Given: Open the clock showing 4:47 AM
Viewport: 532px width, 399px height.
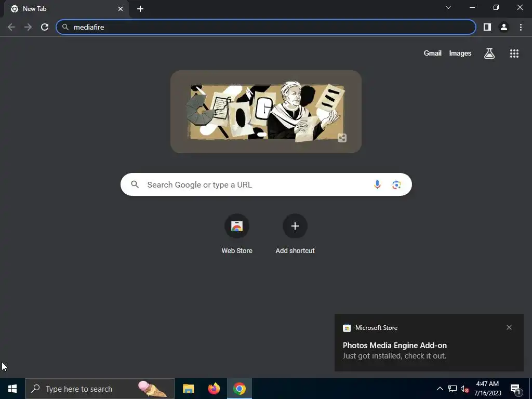Looking at the screenshot, I should coord(487,389).
